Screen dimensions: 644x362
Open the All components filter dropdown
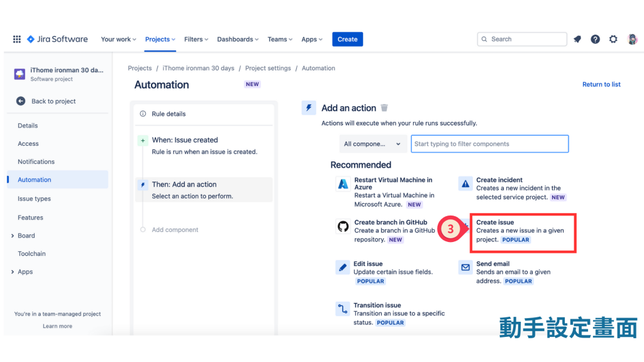[372, 144]
